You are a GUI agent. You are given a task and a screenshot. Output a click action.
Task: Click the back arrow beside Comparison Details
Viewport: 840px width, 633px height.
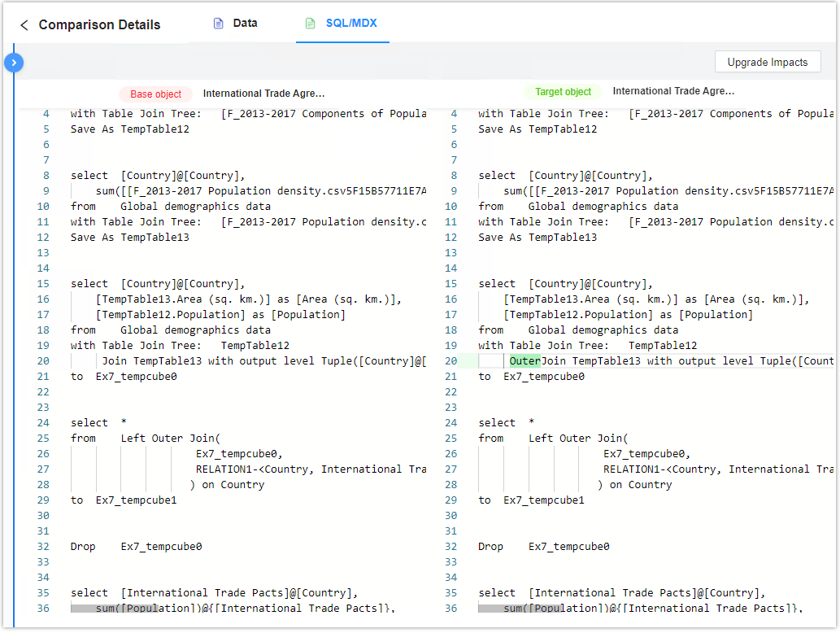tap(24, 25)
